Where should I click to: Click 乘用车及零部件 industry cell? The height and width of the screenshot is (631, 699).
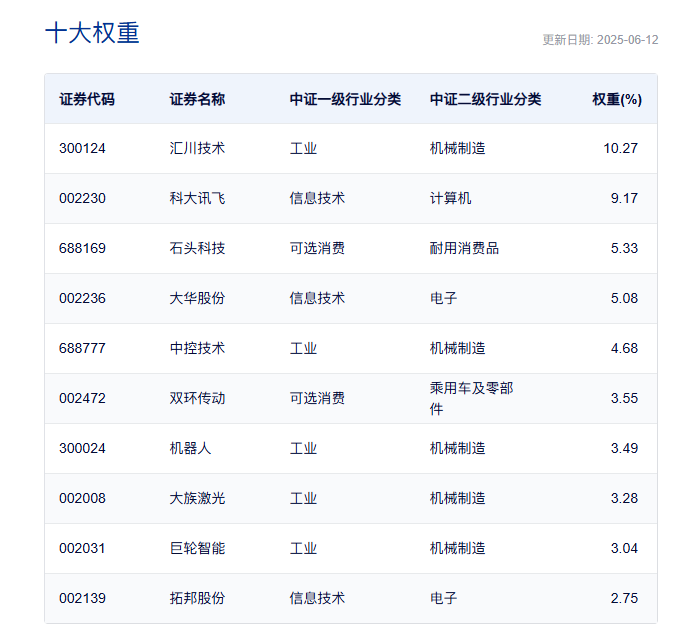coord(471,398)
